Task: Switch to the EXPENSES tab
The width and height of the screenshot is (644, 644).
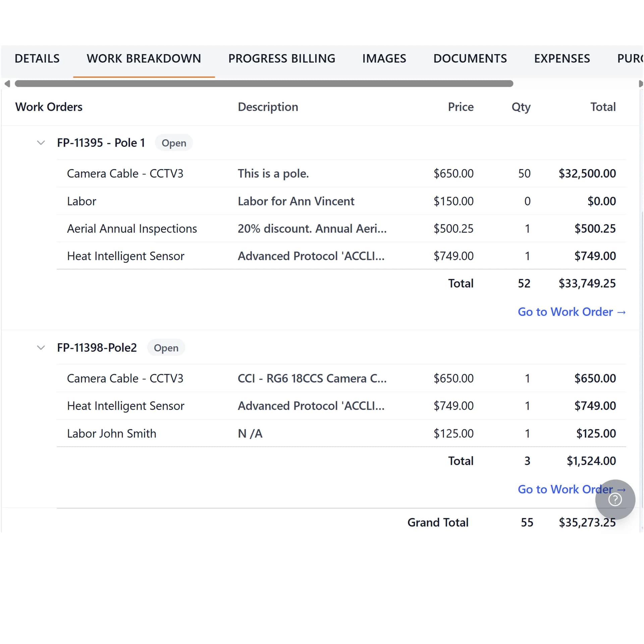Action: (562, 59)
